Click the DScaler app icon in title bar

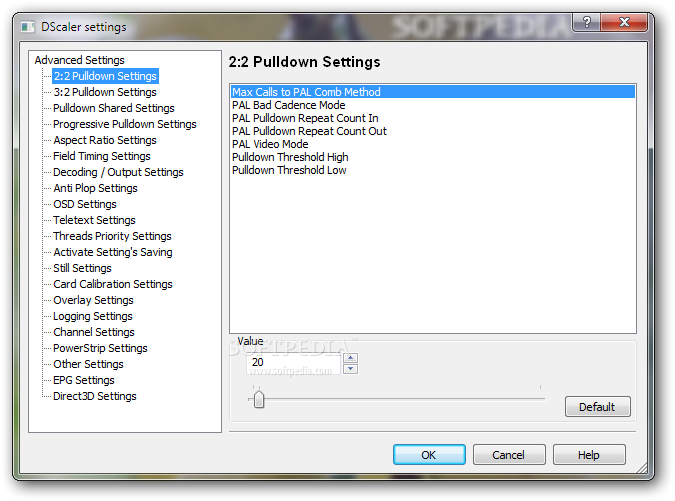28,27
